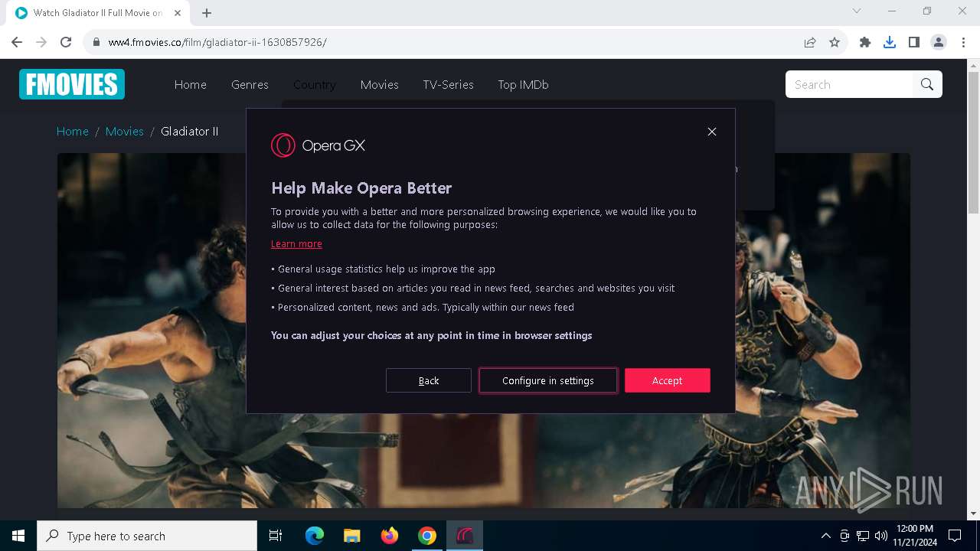Image resolution: width=980 pixels, height=551 pixels.
Task: Open the Learn more link
Action: (296, 244)
